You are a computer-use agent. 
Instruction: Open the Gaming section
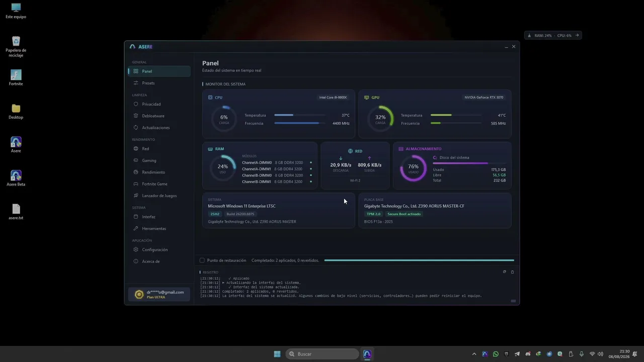[x=159, y=160]
